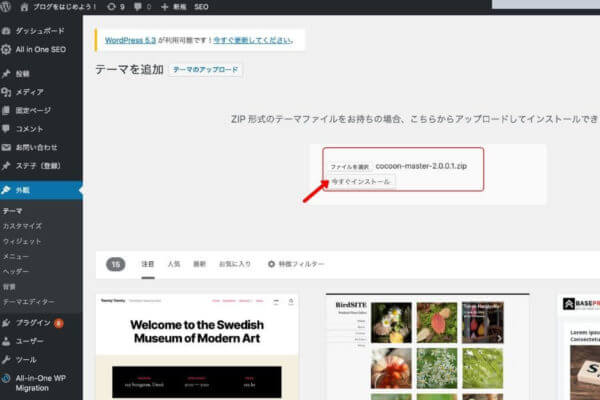Click the Media icon in sidebar

[6, 92]
